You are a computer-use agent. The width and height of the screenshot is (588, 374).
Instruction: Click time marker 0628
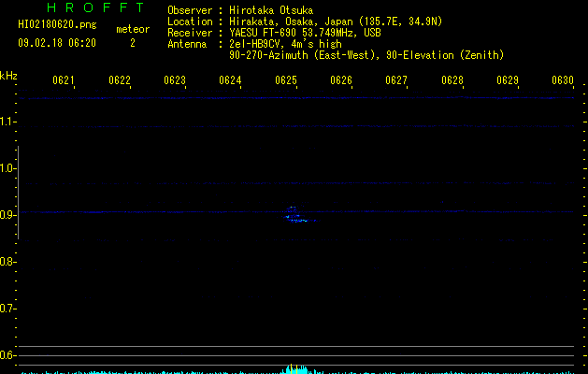tap(452, 80)
